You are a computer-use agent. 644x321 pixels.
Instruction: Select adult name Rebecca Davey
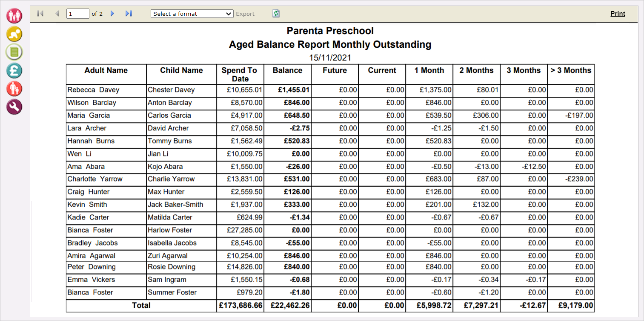tap(93, 90)
